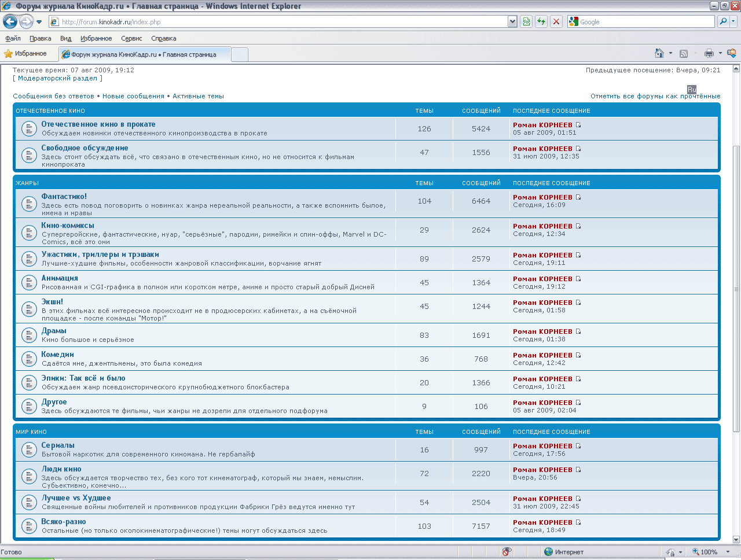Click the Print icon in command bar
This screenshot has height=560, width=741.
click(709, 54)
